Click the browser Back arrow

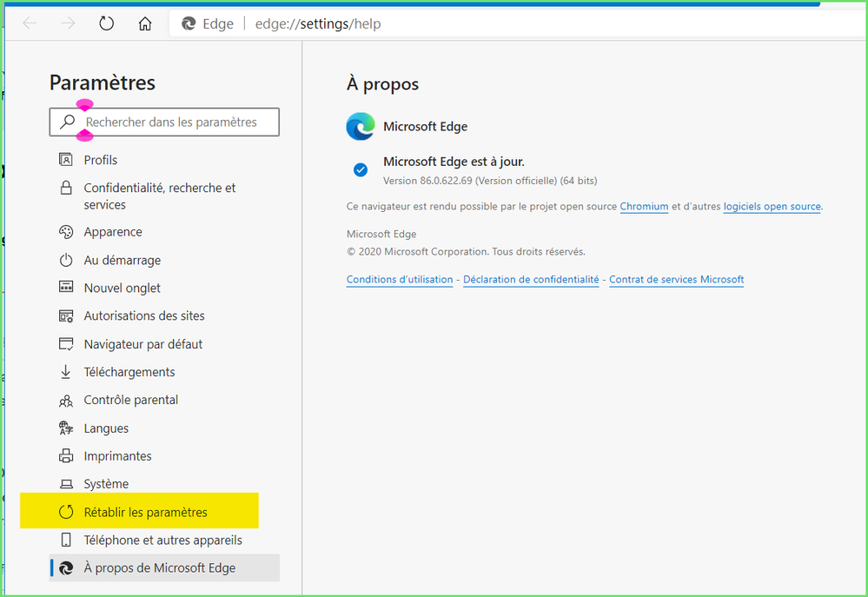30,23
